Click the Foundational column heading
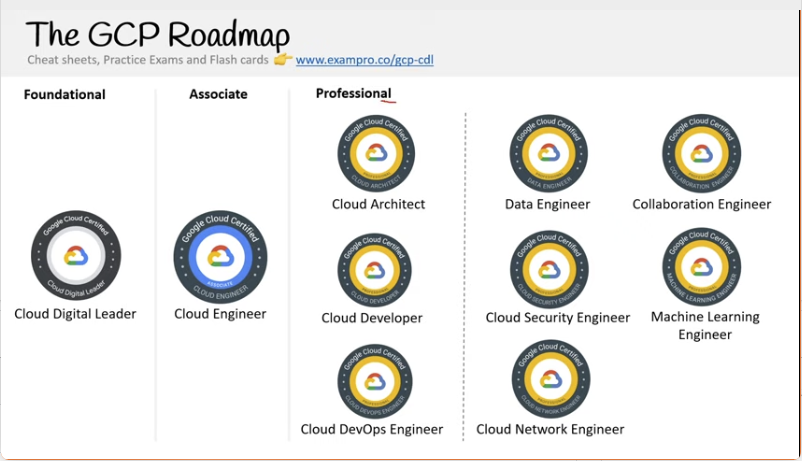This screenshot has height=461, width=802. (64, 95)
